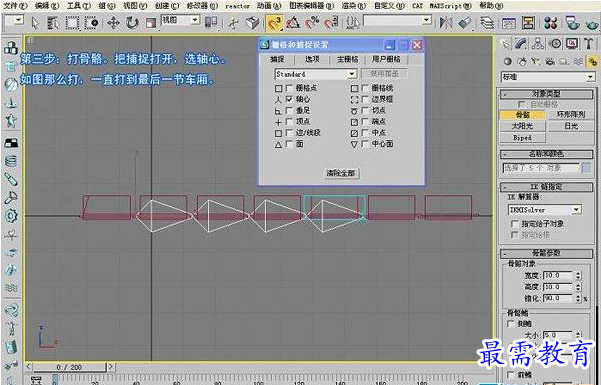The height and width of the screenshot is (385, 601).
Task: Toggle the Percent Snap icon
Action: point(312,23)
